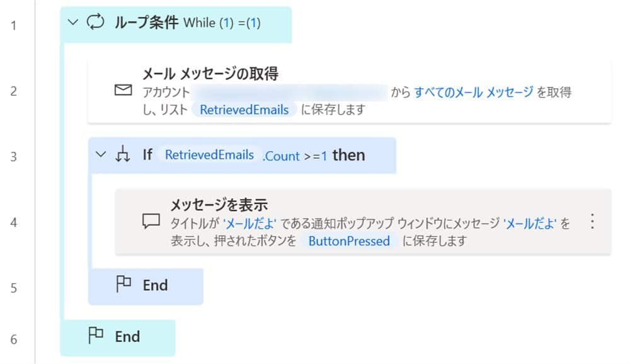Open three-dot menu on message action
This screenshot has width=630, height=364.
click(591, 222)
